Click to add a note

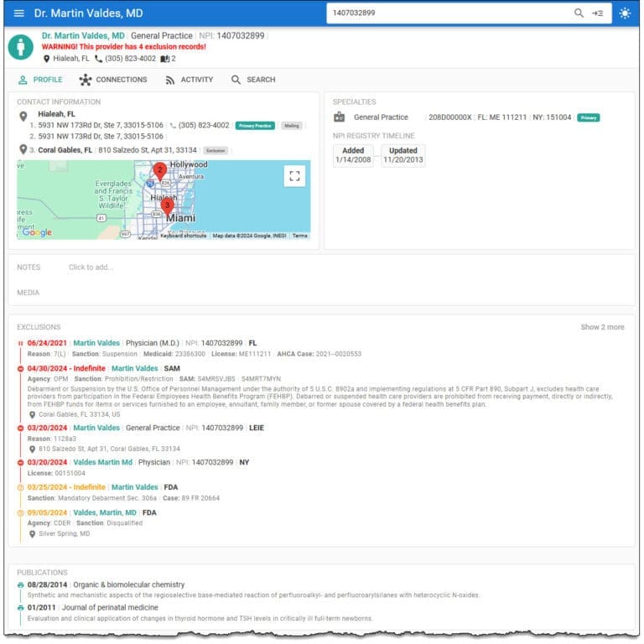[91, 267]
